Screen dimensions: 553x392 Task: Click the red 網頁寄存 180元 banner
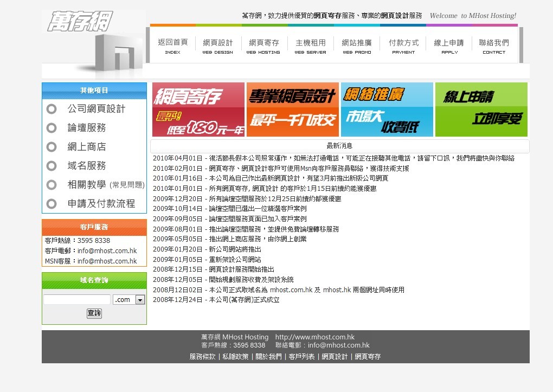198,110
